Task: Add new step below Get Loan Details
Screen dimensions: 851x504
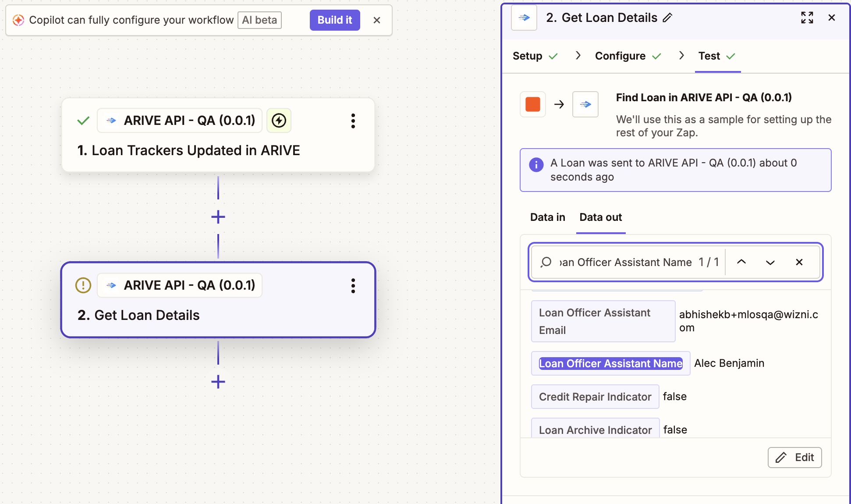Action: point(218,382)
